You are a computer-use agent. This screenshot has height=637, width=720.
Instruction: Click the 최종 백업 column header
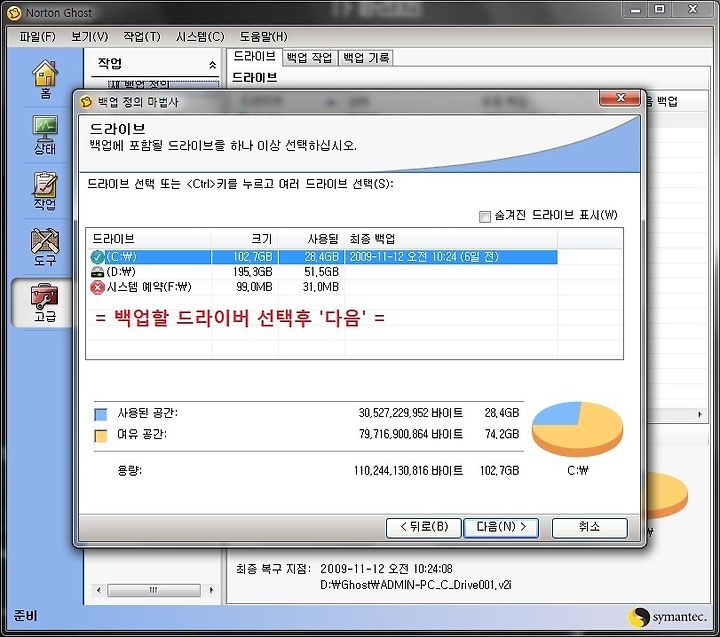pos(451,239)
